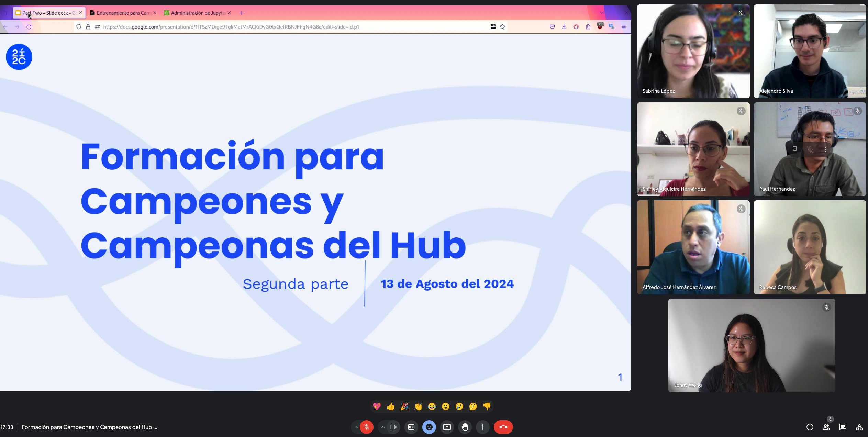Turn on the camera
Image resolution: width=868 pixels, height=437 pixels.
click(393, 427)
